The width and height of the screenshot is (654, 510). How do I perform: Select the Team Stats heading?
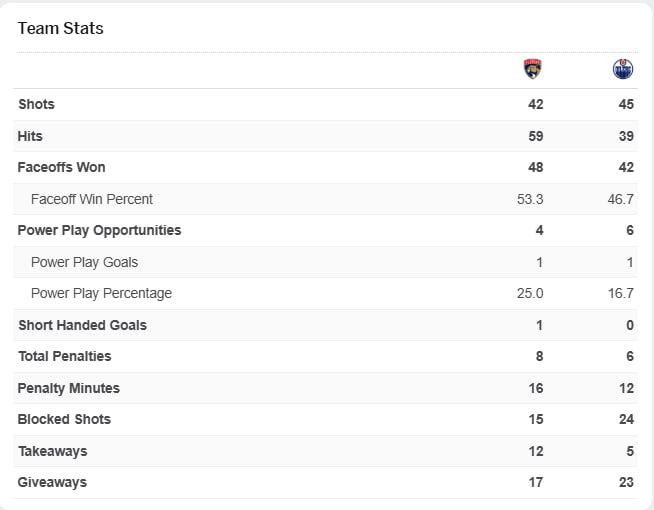61,28
